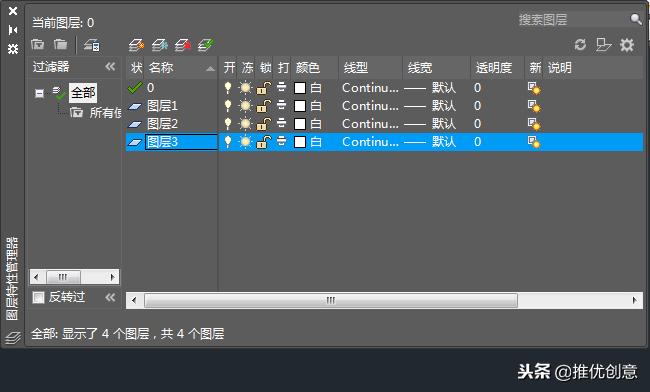Lock layer 0 with its padlock icon
The image size is (650, 392).
tap(264, 87)
